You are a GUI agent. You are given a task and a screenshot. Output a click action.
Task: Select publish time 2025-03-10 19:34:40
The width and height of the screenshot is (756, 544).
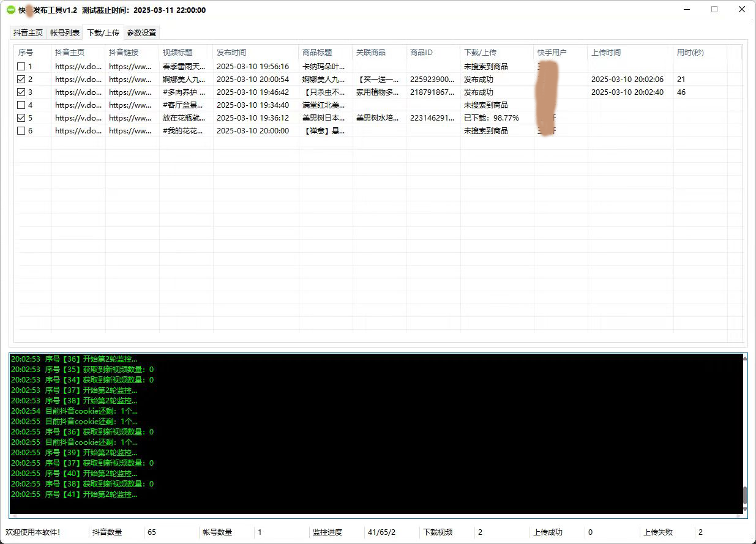tap(253, 105)
